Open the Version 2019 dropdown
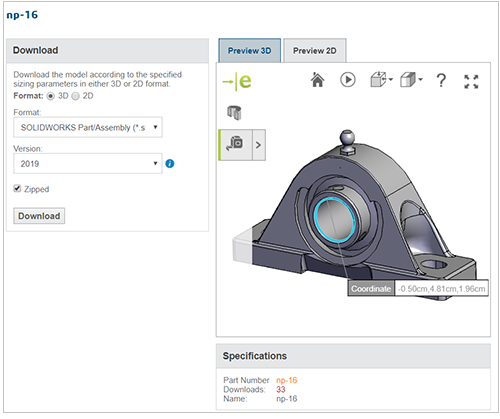Image resolution: width=500 pixels, height=419 pixels. pos(88,163)
